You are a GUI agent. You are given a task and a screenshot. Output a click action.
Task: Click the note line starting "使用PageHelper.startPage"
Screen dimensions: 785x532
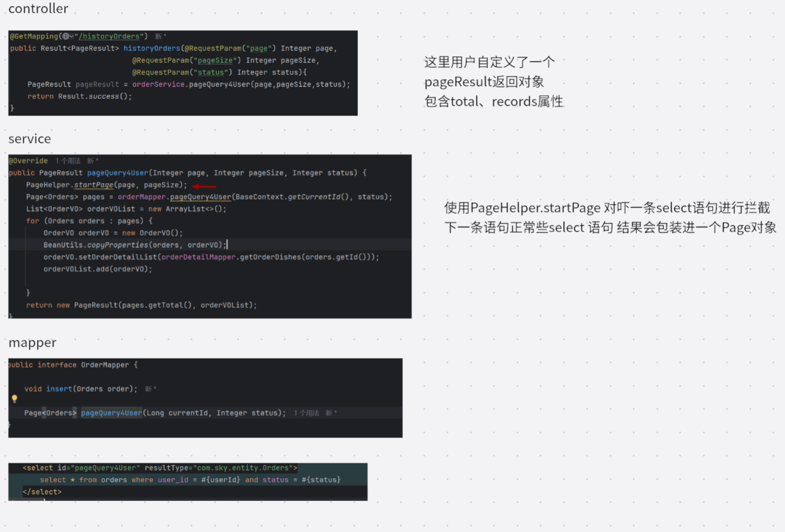(607, 208)
